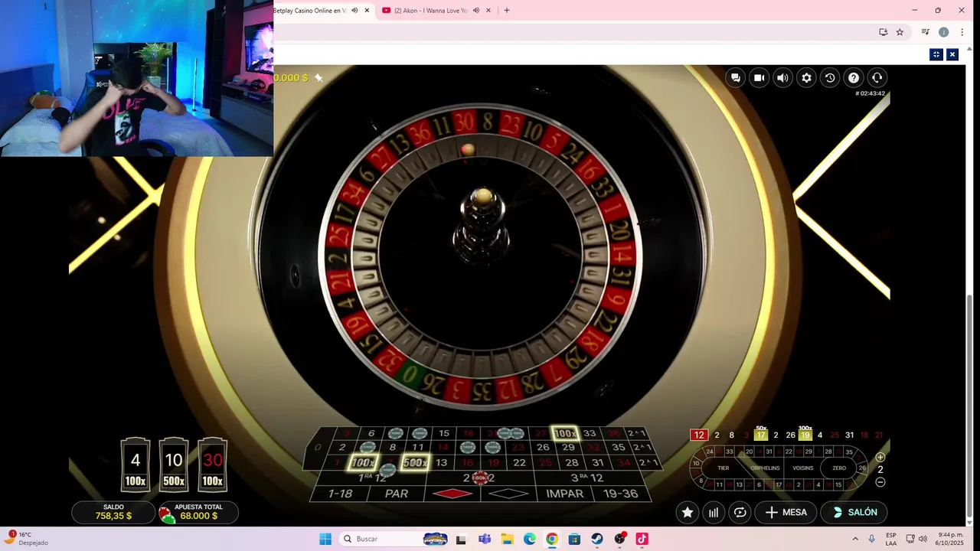Click the SALÓN lobby button
The width and height of the screenshot is (980, 551).
coord(854,513)
